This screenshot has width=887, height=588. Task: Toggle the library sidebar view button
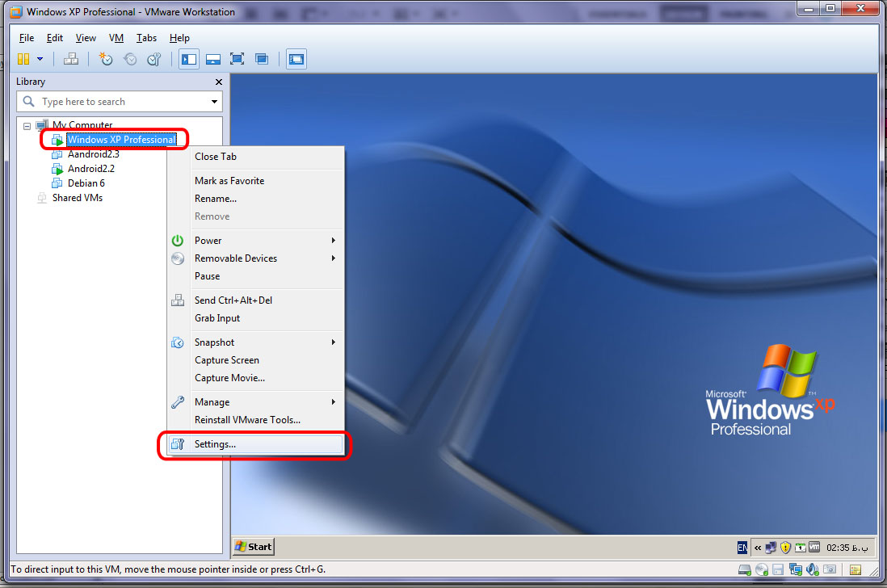(189, 59)
